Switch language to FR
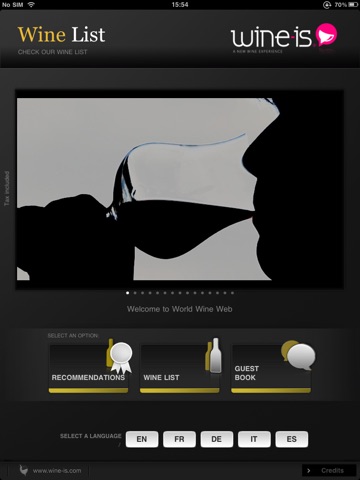The height and width of the screenshot is (480, 360). pos(179,439)
